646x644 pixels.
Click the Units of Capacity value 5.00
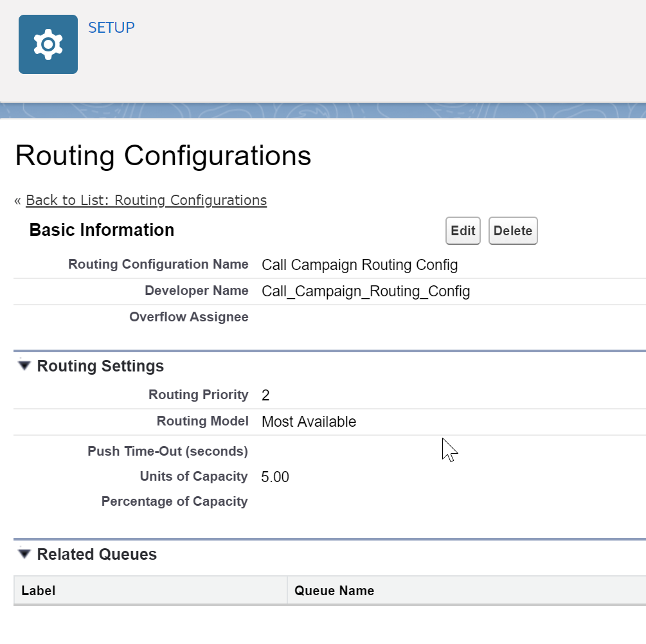275,477
